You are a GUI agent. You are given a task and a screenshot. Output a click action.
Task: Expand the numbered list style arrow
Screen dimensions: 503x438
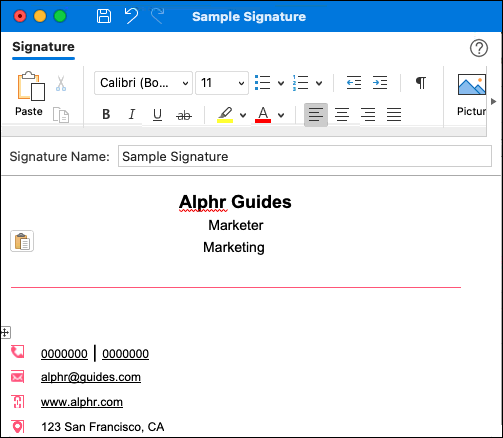(319, 83)
